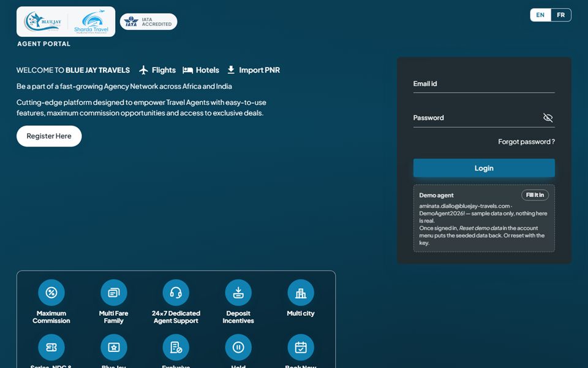Image resolution: width=588 pixels, height=368 pixels.
Task: Click the Sharda Travel logo
Action: pos(91,22)
